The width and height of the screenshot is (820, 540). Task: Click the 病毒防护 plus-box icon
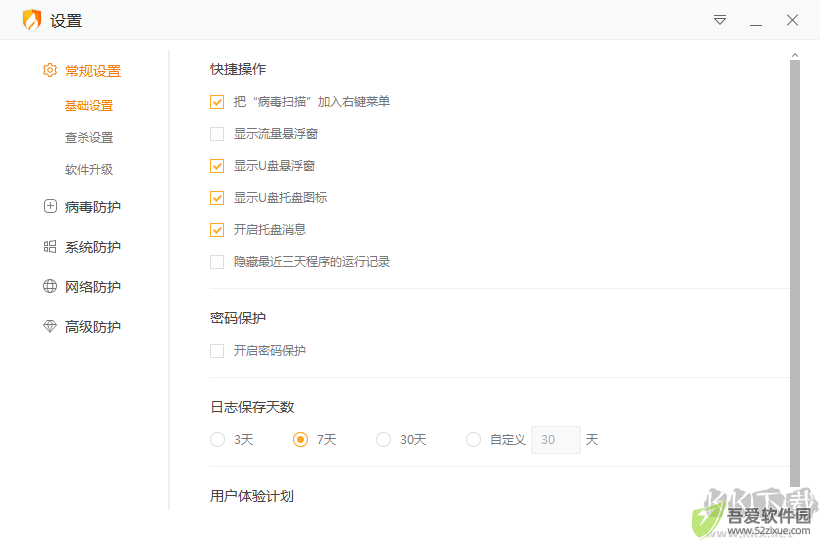(x=50, y=206)
